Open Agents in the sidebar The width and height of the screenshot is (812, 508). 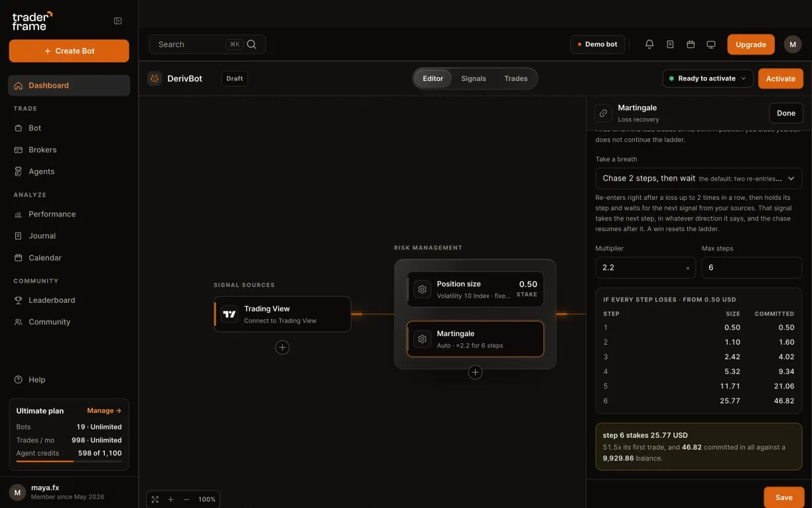coord(69,171)
